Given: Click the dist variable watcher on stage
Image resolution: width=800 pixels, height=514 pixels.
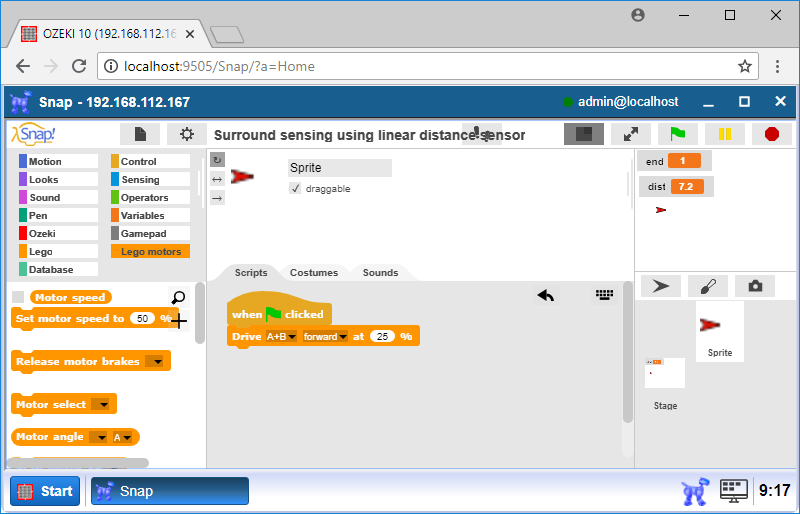Looking at the screenshot, I should coord(676,186).
